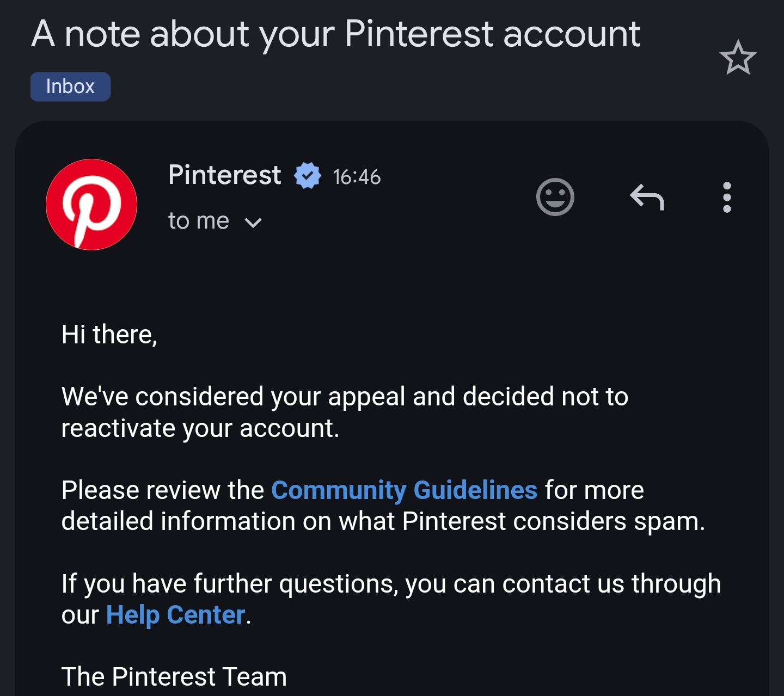784x696 pixels.
Task: Click the 16:46 timestamp
Action: tap(357, 177)
